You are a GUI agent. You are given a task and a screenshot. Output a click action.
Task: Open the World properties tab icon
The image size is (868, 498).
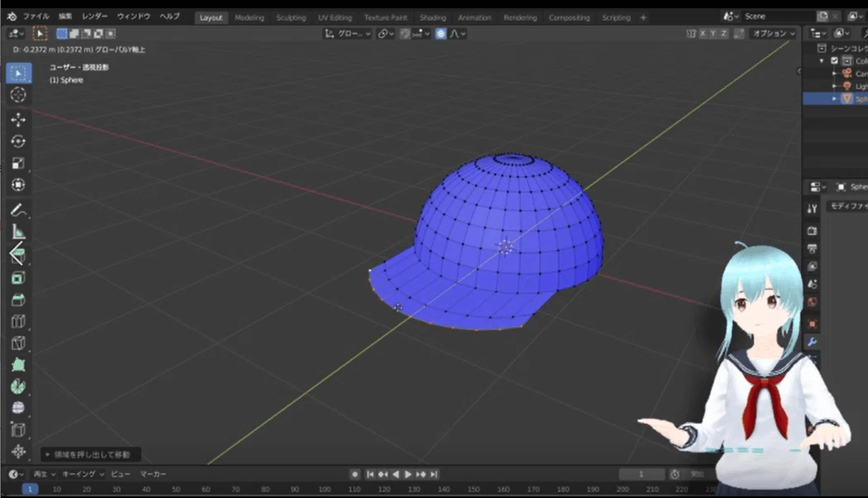pyautogui.click(x=812, y=302)
